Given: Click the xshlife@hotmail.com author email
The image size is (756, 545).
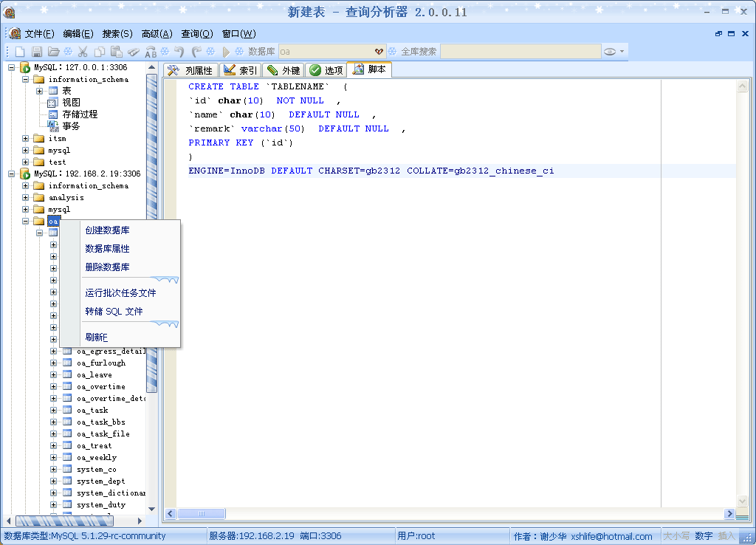Looking at the screenshot, I should pyautogui.click(x=611, y=536).
